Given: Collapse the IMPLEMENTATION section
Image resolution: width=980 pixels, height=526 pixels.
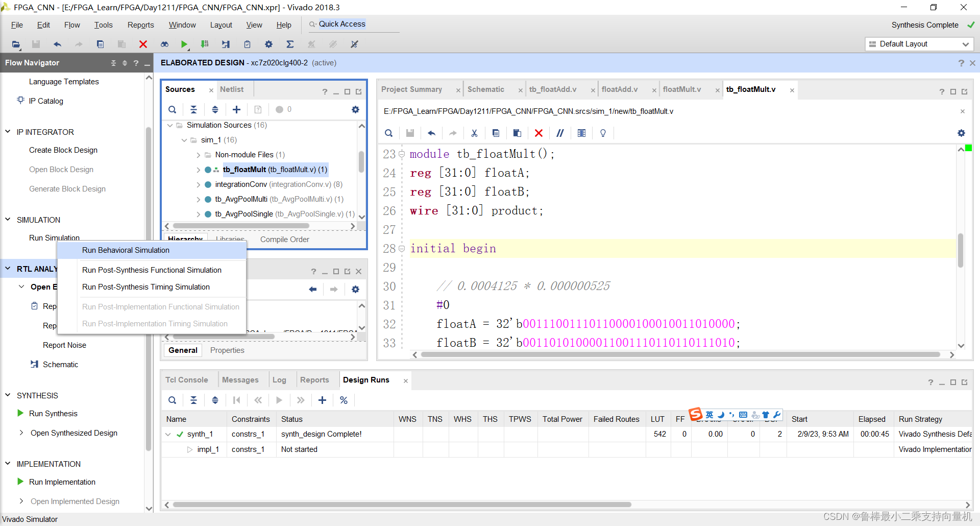Looking at the screenshot, I should [x=8, y=464].
